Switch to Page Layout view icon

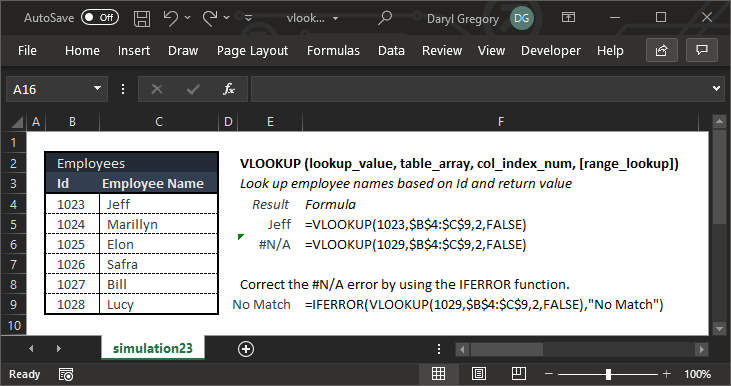pos(479,374)
